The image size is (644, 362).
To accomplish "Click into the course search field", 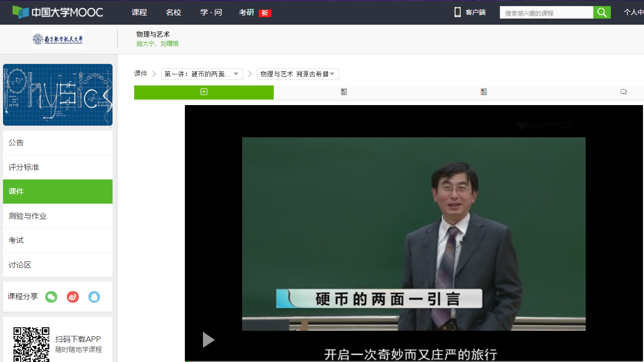I will tap(547, 13).
